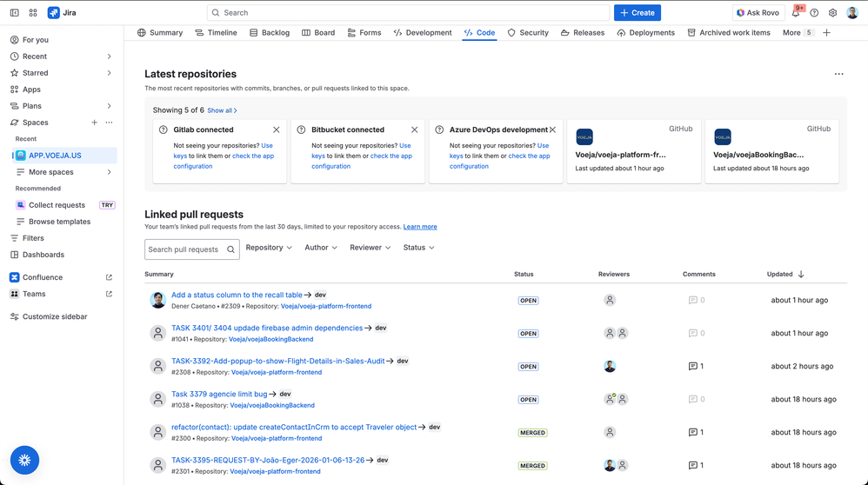868x485 pixels.
Task: Expand More spaces chevron
Action: point(109,172)
